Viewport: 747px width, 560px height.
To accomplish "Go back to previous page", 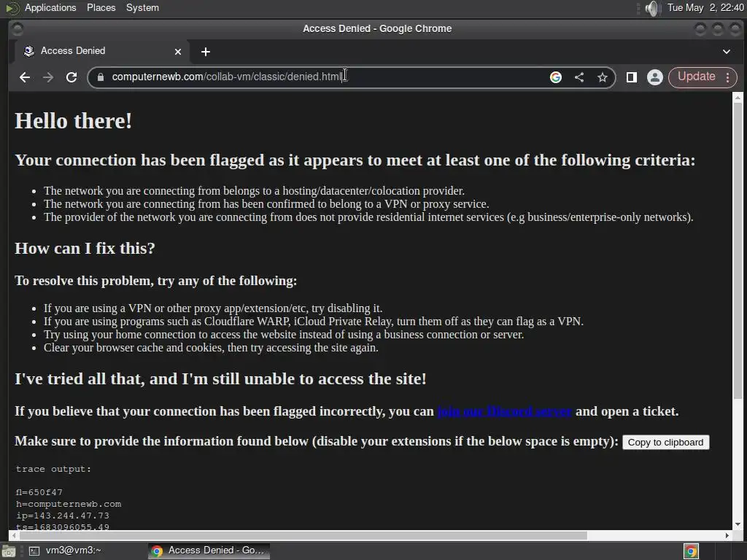I will pos(25,77).
